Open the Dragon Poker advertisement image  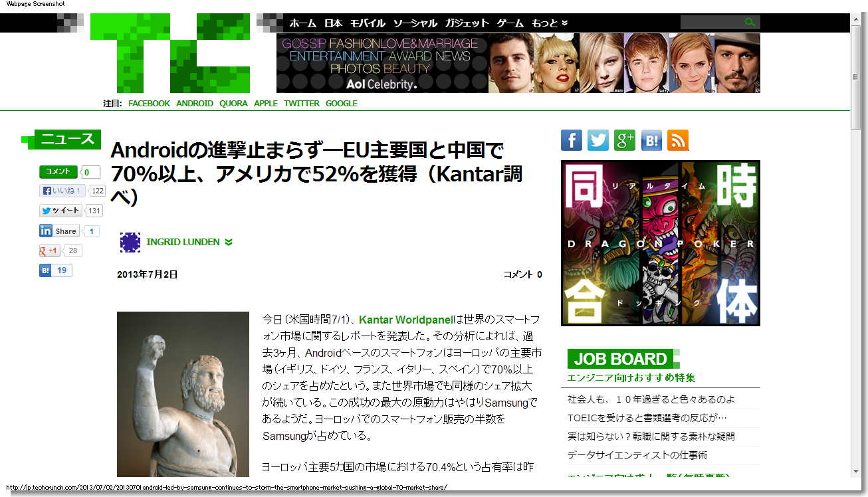661,243
